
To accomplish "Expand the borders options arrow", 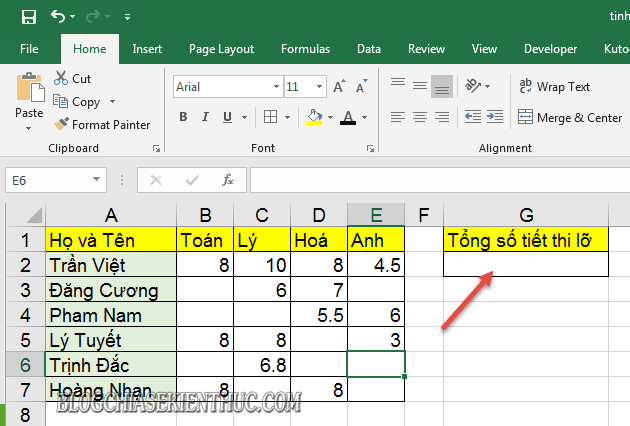I will pos(287,117).
